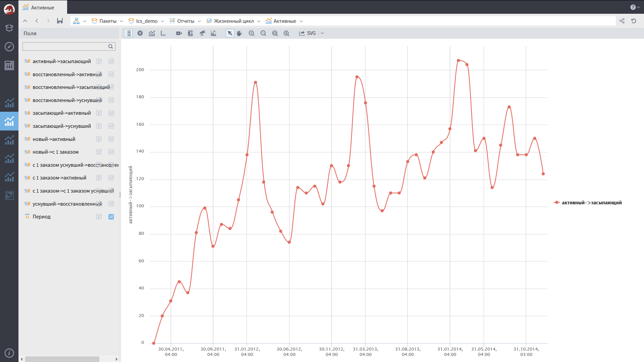Screen dimensions: 644x362
Task: Click the chart type icon in toolbar
Action: (x=152, y=33)
